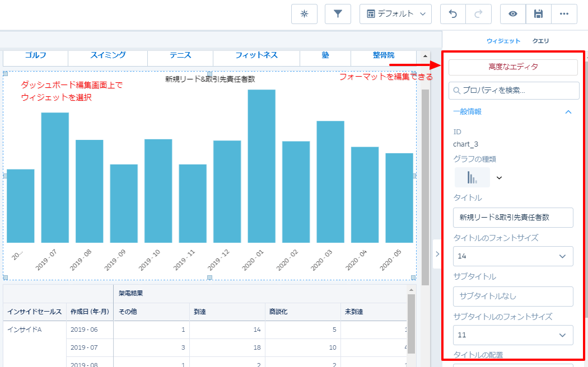Open サブタイトルのフォントサイズ dropdown showing 11
This screenshot has width=588, height=367.
(x=513, y=335)
